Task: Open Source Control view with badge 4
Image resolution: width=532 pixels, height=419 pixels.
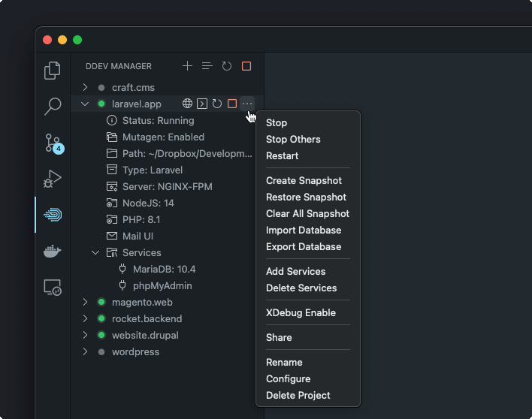Action: (x=53, y=143)
